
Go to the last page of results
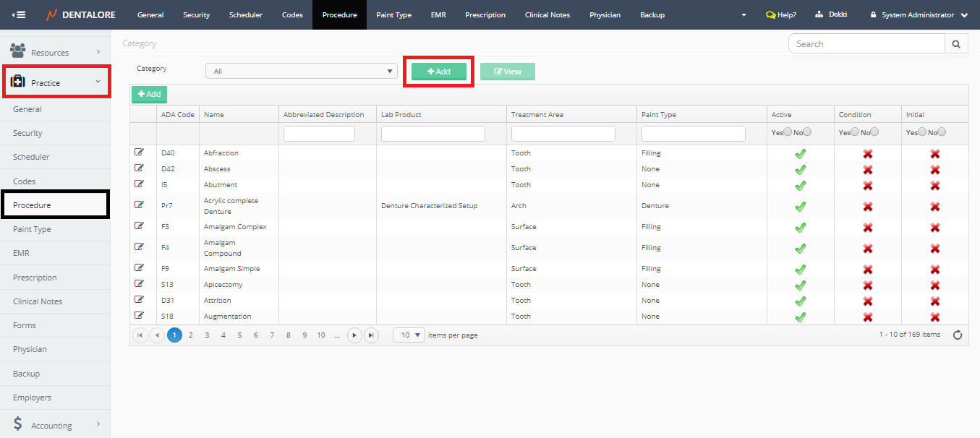pos(371,335)
